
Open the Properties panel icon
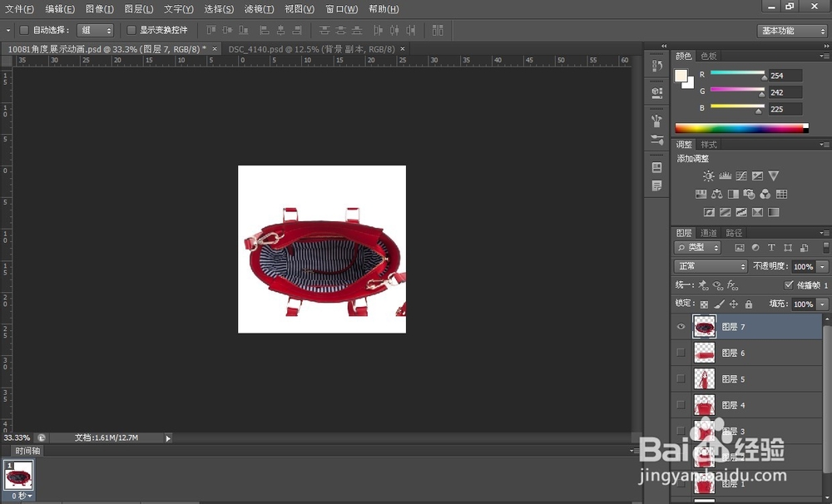pos(657,93)
